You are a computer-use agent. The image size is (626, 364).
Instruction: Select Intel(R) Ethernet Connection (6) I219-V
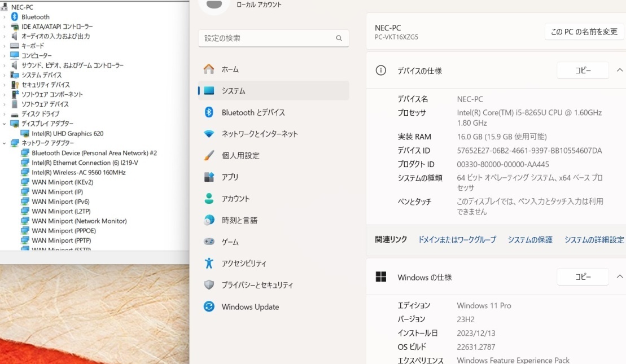pyautogui.click(x=85, y=163)
